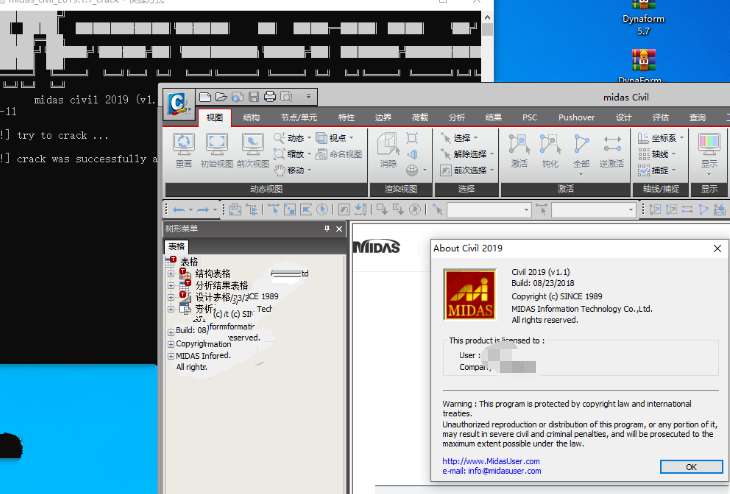Click the select-single arrow icon before first combo box
Viewport: 730px width, 494px height.
click(437, 210)
